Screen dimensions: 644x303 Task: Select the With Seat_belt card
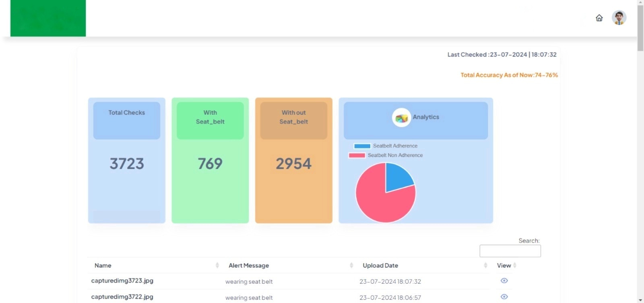210,161
